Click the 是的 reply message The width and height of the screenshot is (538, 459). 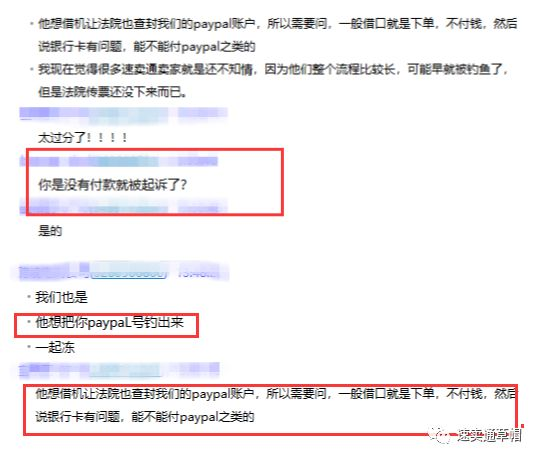coord(50,231)
